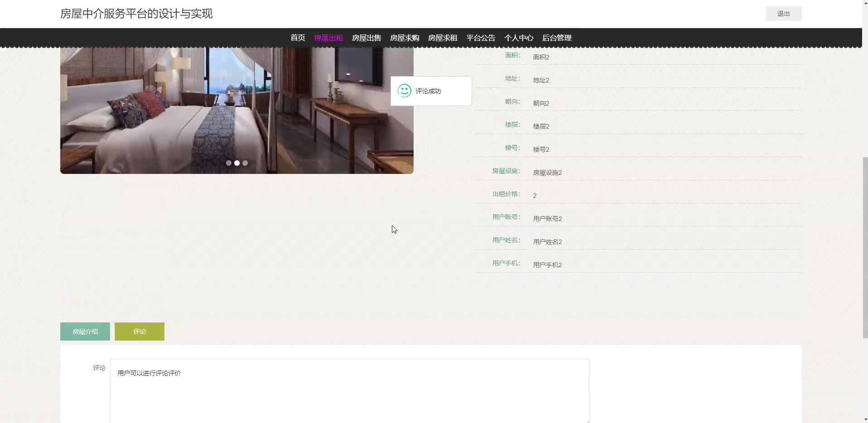This screenshot has height=423, width=868.
Task: Click the green smiley success icon
Action: 404,91
